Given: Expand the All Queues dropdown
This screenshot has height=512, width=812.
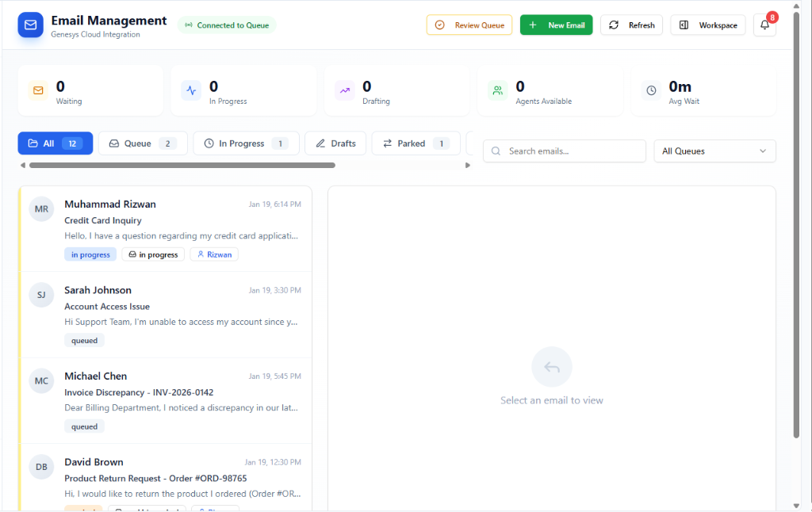Looking at the screenshot, I should tap(714, 151).
